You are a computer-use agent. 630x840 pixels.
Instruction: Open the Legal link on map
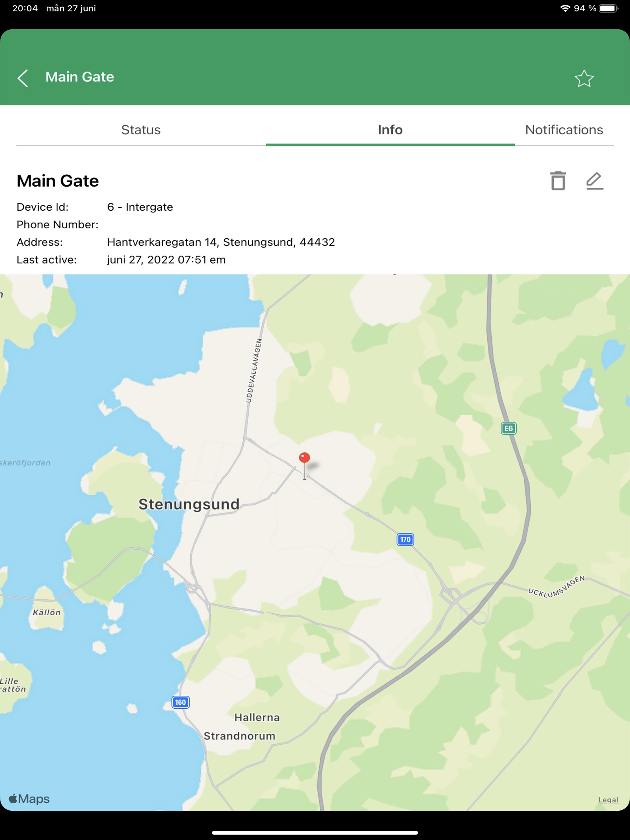coord(608,799)
